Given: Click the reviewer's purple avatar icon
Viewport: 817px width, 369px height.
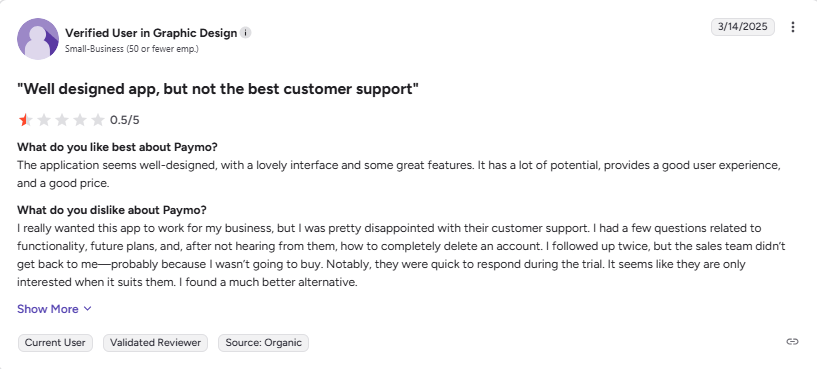Looking at the screenshot, I should (38, 39).
